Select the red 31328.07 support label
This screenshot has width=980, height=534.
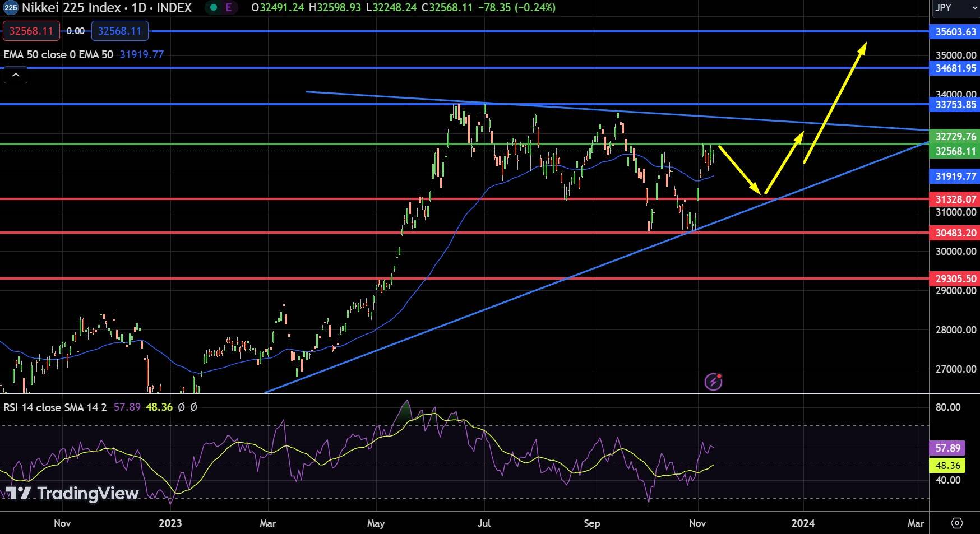click(955, 199)
